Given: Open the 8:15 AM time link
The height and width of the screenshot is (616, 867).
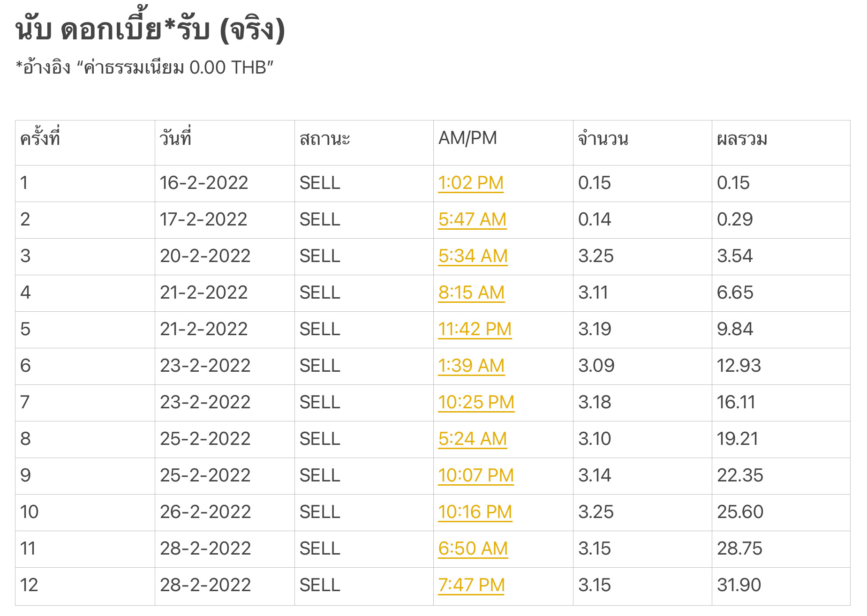Looking at the screenshot, I should (x=471, y=293).
